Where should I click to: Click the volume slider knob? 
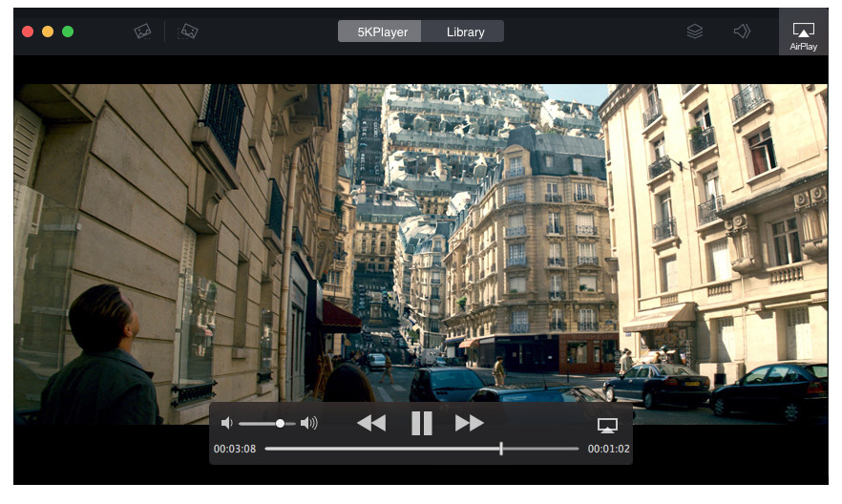(x=280, y=424)
